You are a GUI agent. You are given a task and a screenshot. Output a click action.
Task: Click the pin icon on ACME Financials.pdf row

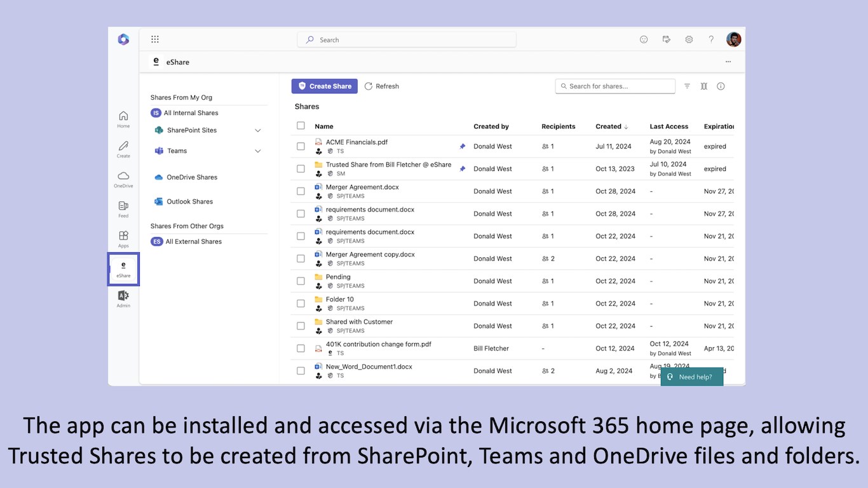coord(463,146)
